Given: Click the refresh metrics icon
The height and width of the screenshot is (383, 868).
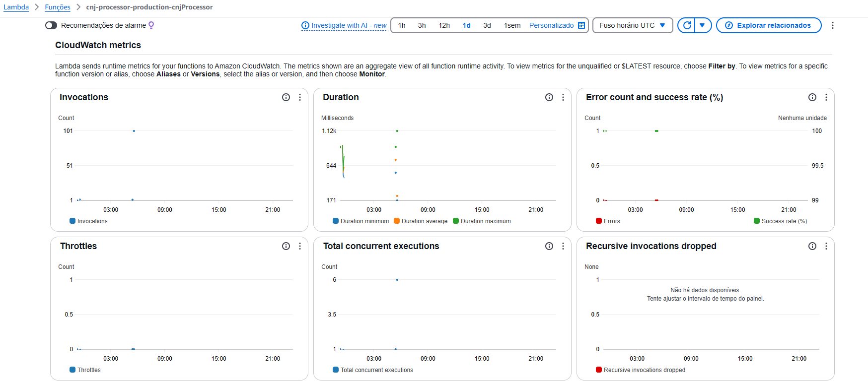Looking at the screenshot, I should point(687,25).
